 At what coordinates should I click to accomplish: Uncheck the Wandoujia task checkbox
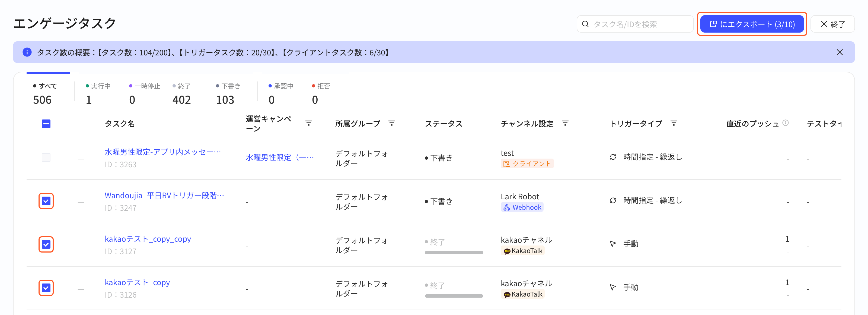point(46,201)
